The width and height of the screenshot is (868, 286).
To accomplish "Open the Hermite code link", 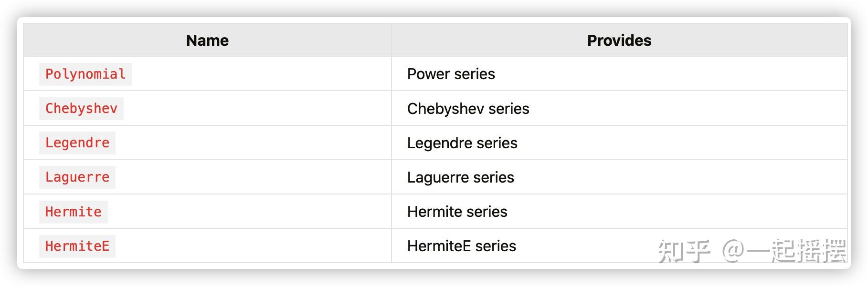I will pyautogui.click(x=73, y=212).
